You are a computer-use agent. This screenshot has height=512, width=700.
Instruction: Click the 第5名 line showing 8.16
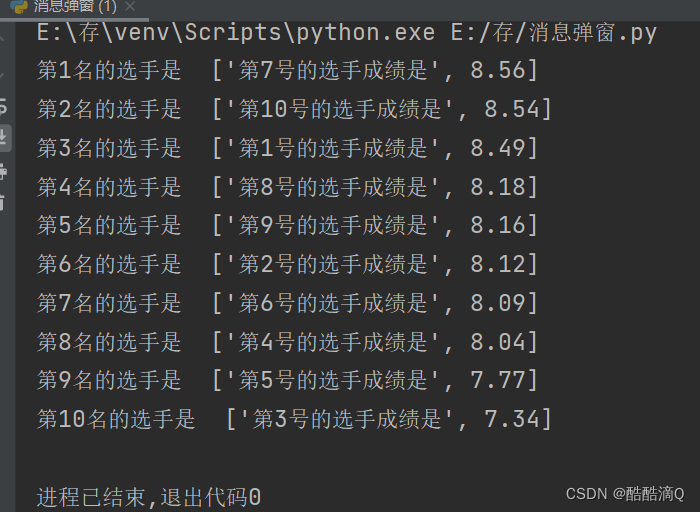(x=287, y=225)
